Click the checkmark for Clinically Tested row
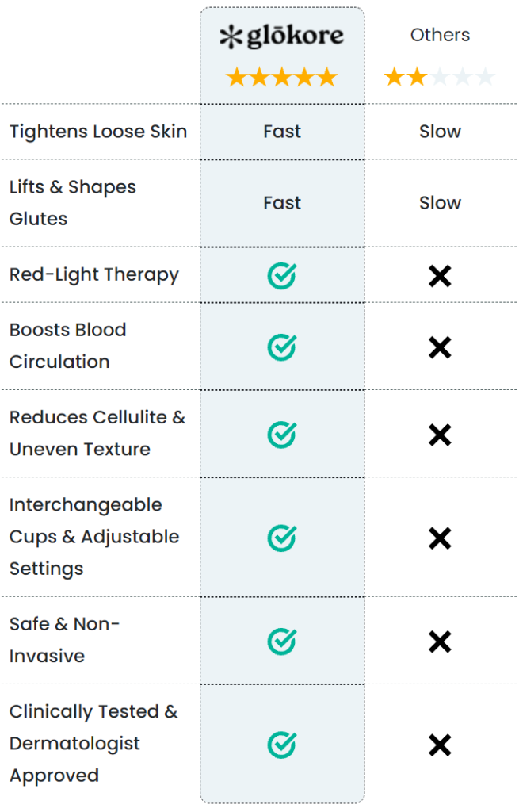519x812 pixels. point(282,745)
